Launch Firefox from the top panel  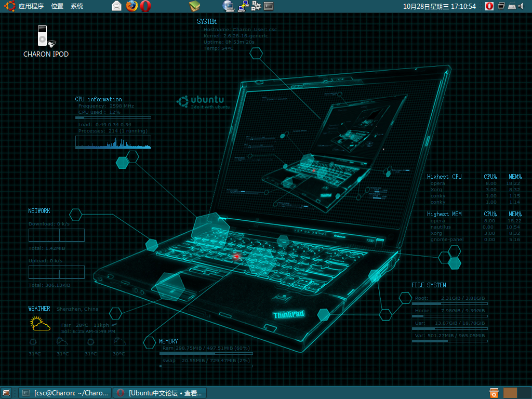(131, 6)
